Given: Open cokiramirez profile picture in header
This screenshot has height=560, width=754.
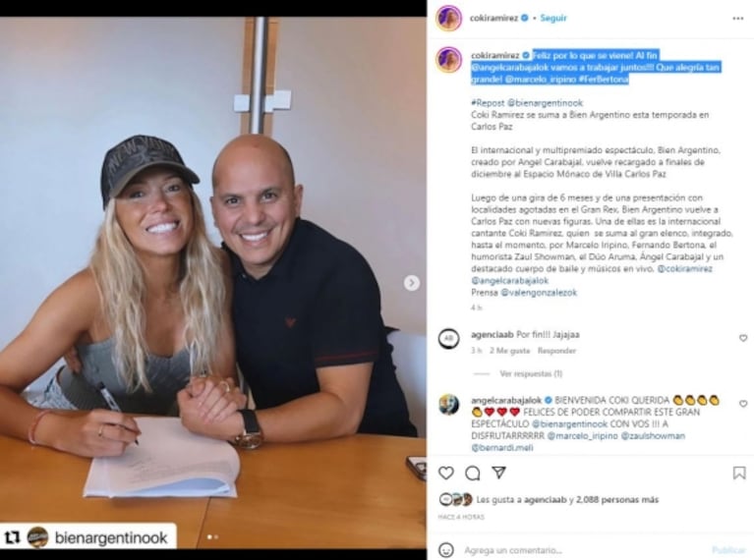Looking at the screenshot, I should point(448,19).
